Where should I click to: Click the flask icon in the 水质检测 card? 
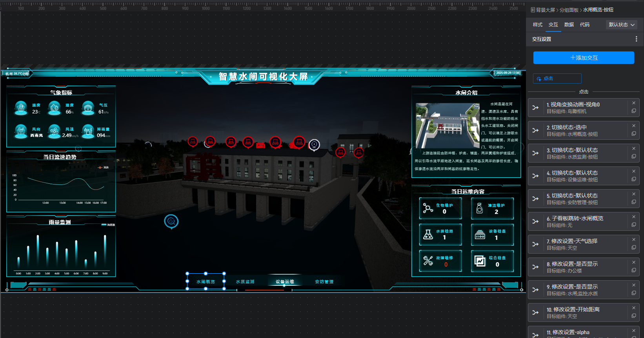pos(428,234)
